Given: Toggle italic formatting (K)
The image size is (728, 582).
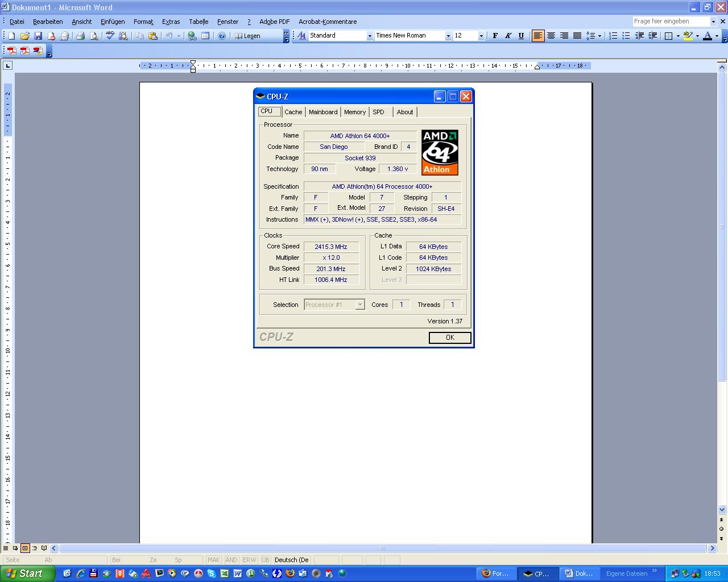Looking at the screenshot, I should tap(508, 36).
